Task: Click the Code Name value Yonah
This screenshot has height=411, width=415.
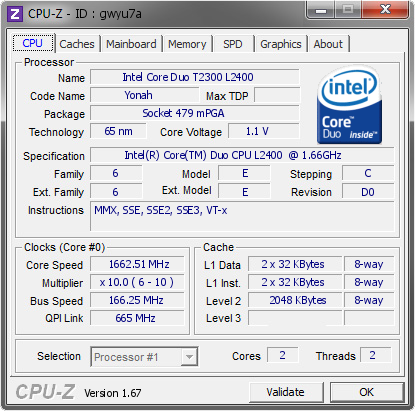Action: point(145,95)
